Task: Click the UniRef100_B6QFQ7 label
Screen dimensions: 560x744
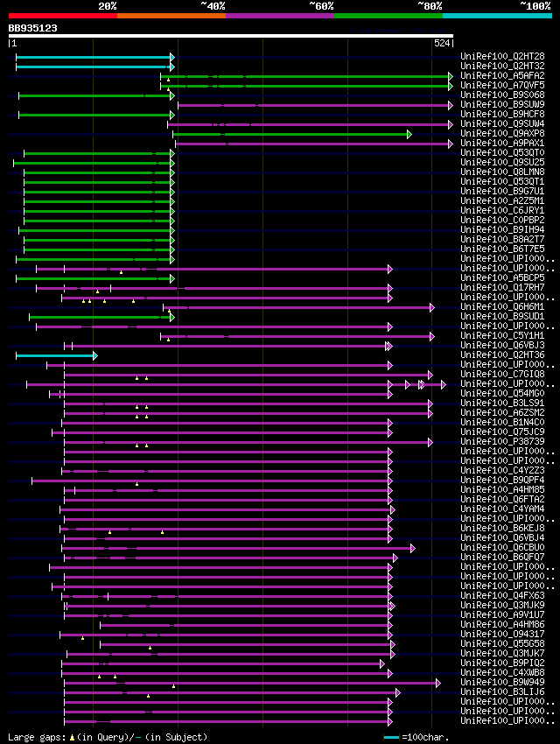Action: (x=502, y=557)
